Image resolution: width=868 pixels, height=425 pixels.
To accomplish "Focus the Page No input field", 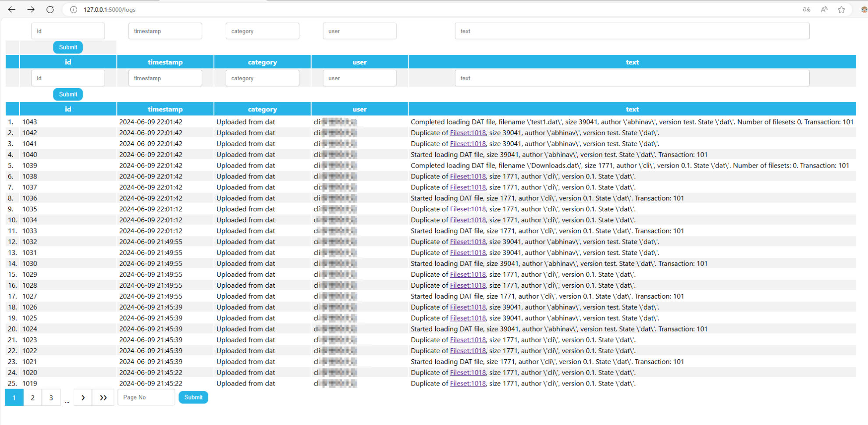I will pyautogui.click(x=146, y=397).
